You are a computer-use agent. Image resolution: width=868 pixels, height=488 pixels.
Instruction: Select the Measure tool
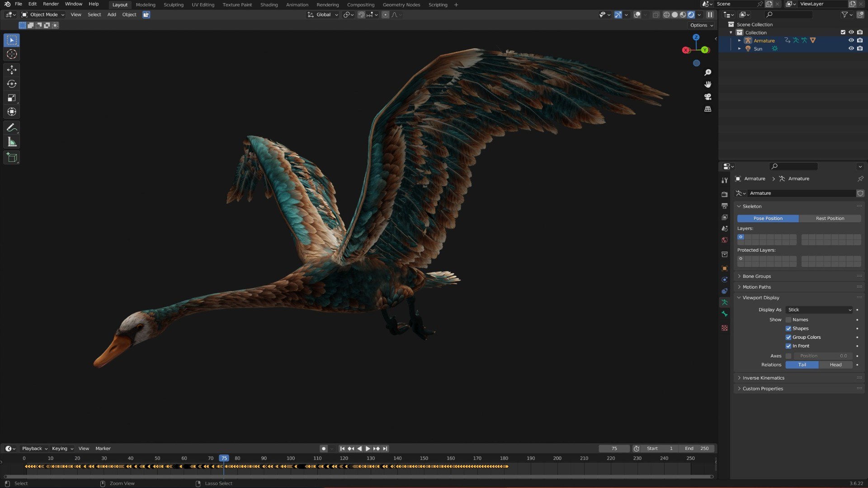pos(12,142)
